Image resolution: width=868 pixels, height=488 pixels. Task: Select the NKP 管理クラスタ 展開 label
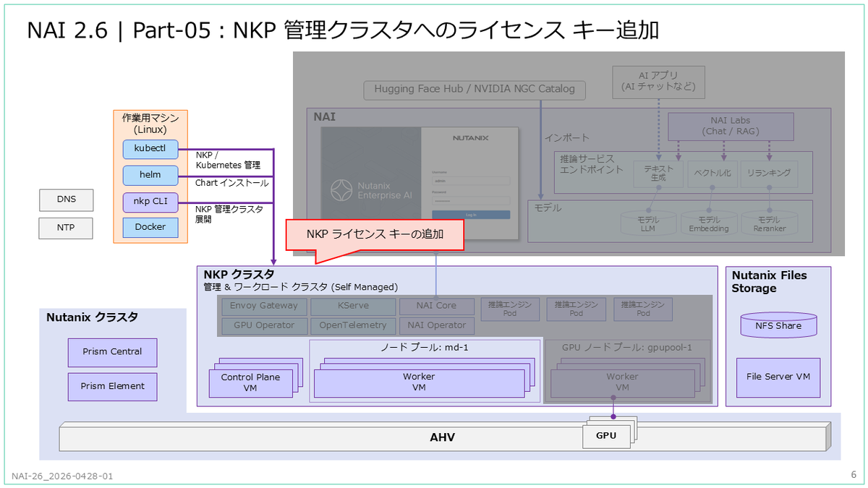pos(229,213)
